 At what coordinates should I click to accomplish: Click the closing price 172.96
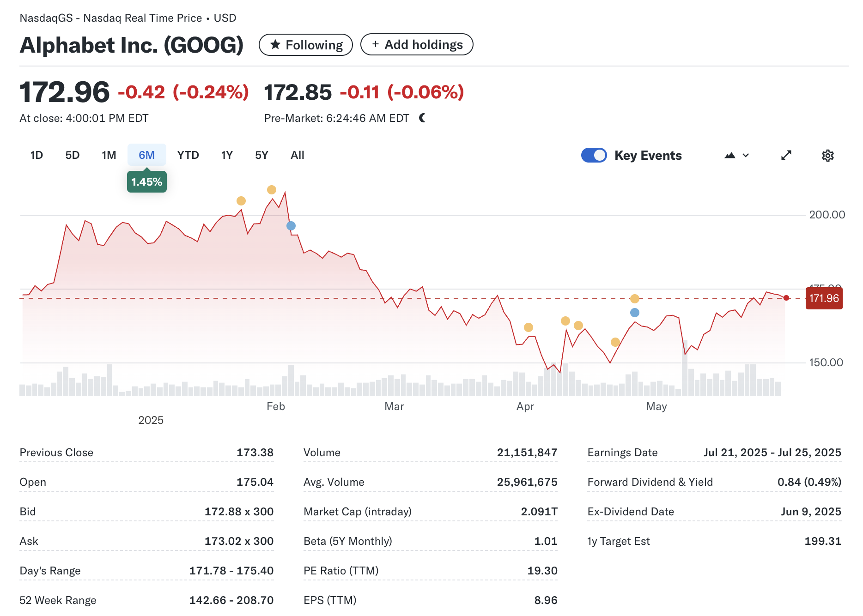click(65, 92)
